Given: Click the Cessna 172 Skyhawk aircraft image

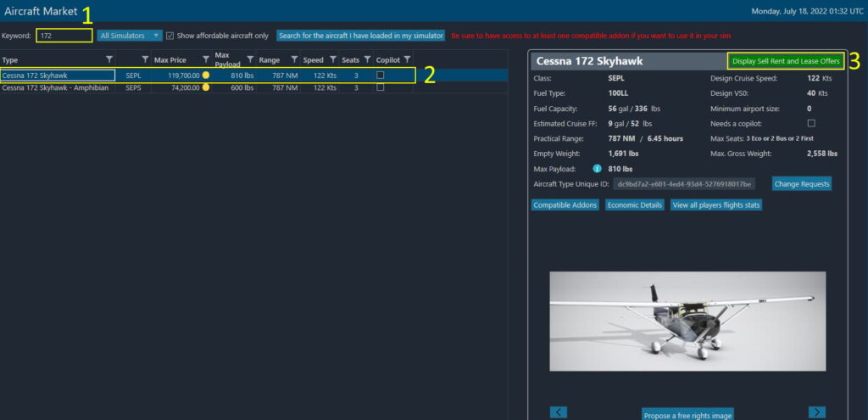Looking at the screenshot, I should pos(687,322).
